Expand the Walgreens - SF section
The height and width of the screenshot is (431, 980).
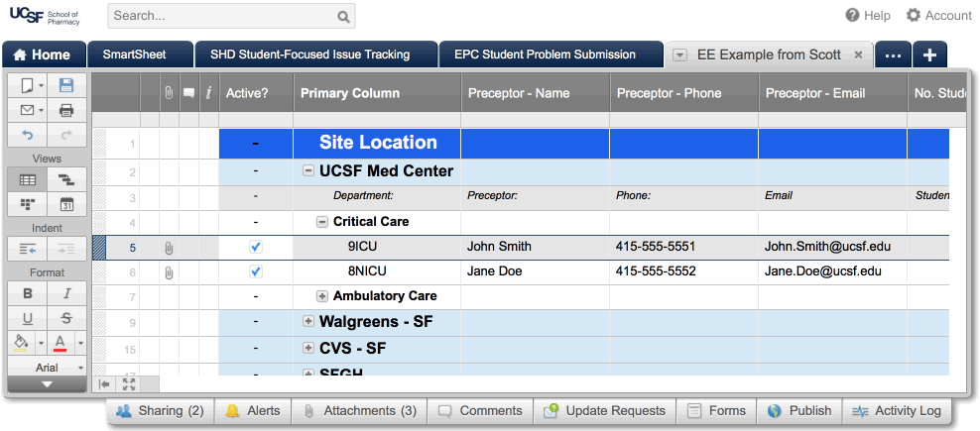pos(308,322)
